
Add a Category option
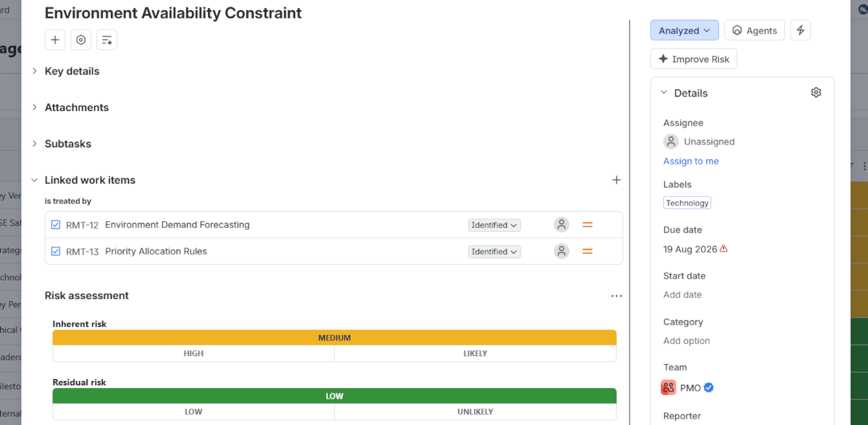click(x=686, y=340)
